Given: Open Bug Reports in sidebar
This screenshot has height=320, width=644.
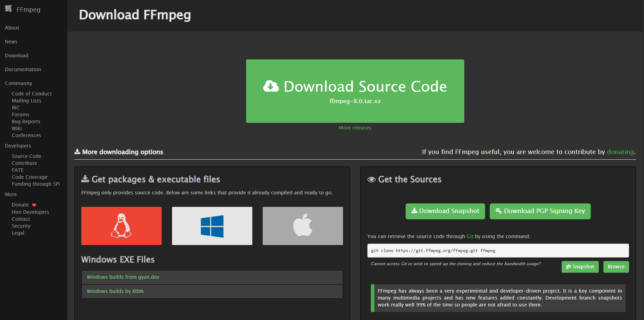Looking at the screenshot, I should click(26, 121).
